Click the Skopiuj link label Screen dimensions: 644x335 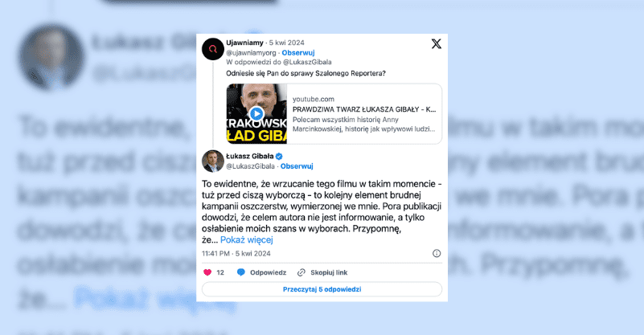point(329,272)
